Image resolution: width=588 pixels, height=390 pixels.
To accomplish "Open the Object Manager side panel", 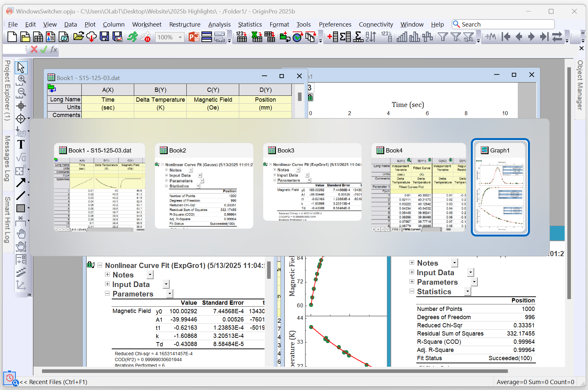I will (x=580, y=85).
